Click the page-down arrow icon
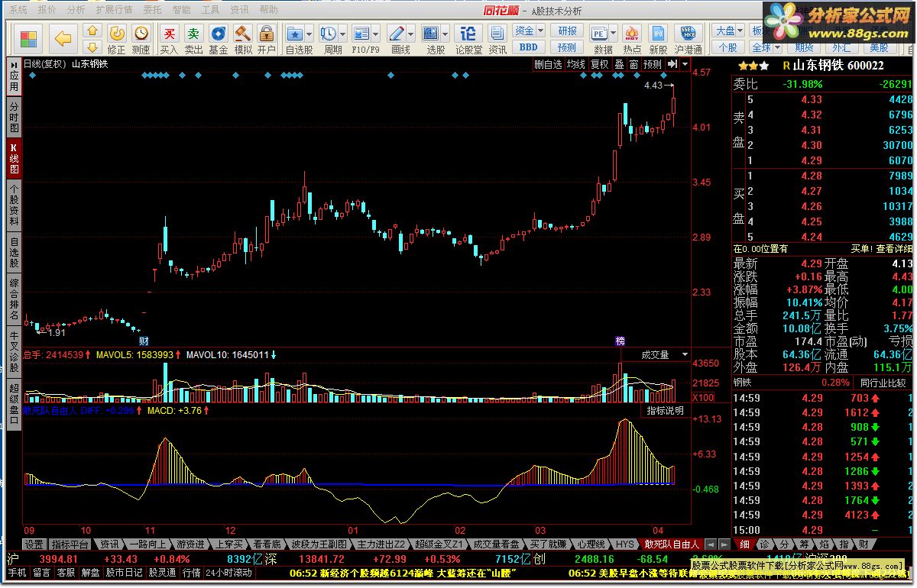This screenshot has height=588, width=917. coord(92,47)
